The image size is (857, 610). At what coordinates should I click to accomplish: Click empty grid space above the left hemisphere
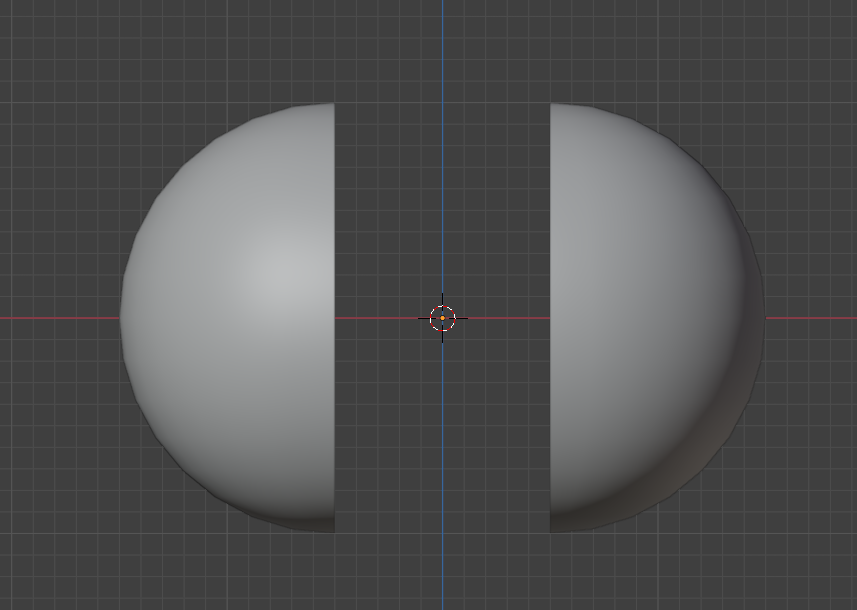[x=230, y=50]
